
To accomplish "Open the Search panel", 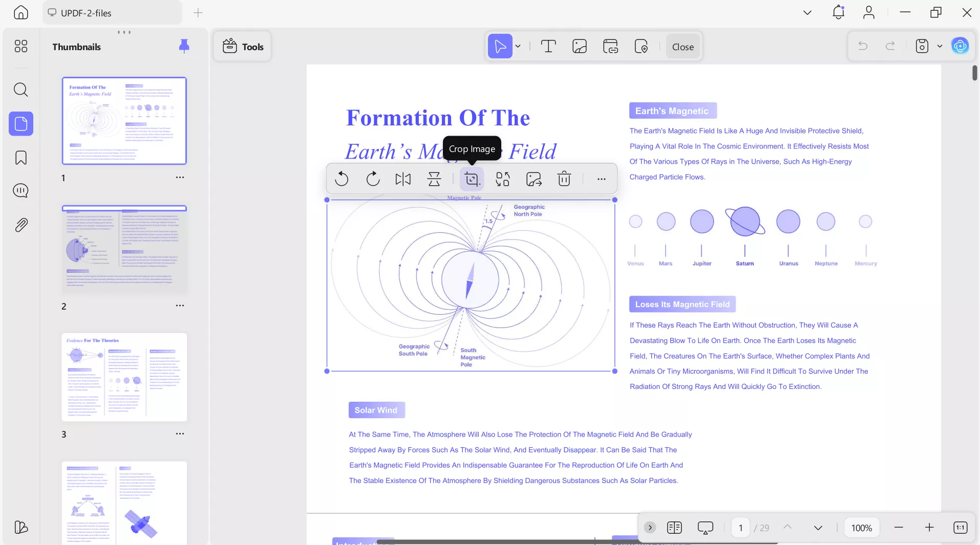I will pyautogui.click(x=21, y=90).
